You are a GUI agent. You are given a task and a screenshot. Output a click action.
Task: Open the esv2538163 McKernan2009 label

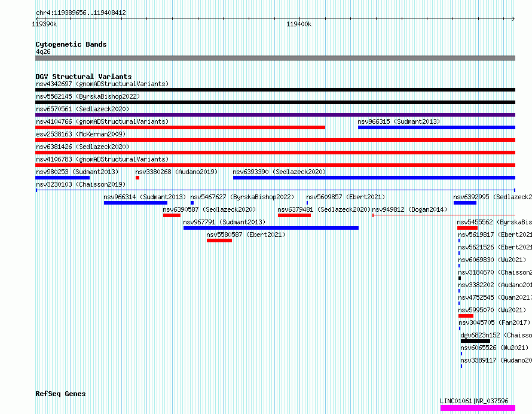pyautogui.click(x=81, y=134)
